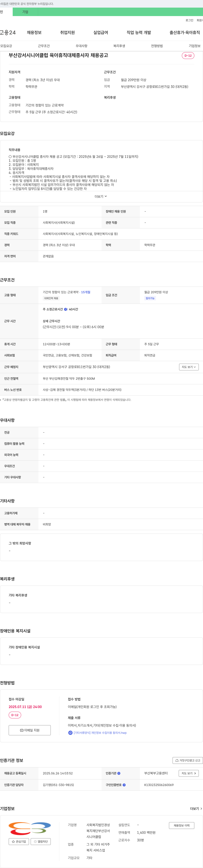Open the 출산휴가·육아휴직 menu

[184, 32]
